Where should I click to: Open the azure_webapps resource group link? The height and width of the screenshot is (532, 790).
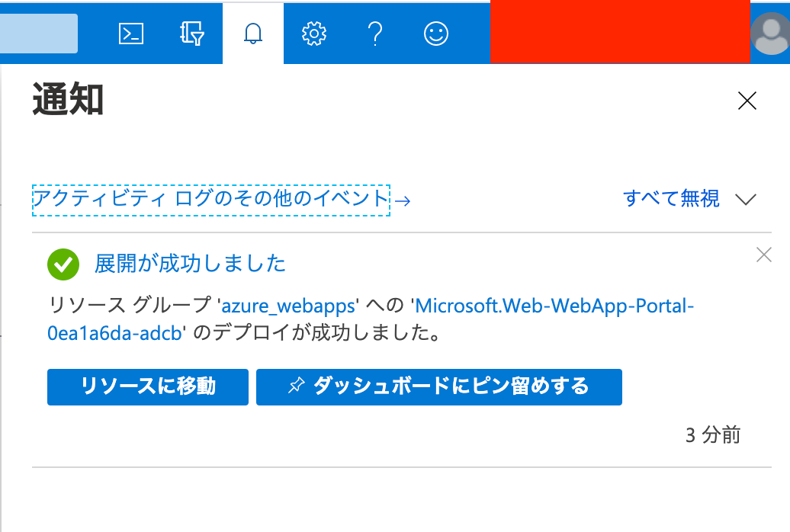[x=288, y=306]
